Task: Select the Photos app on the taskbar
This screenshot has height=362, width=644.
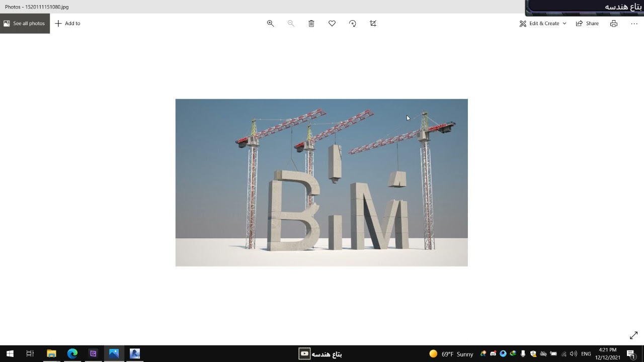Action: pos(114,353)
